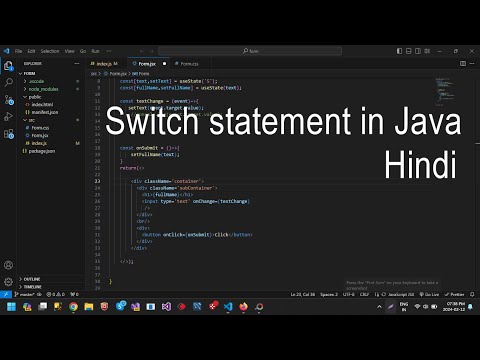Click the editor minimap
The image size is (480, 360).
click(445, 92)
